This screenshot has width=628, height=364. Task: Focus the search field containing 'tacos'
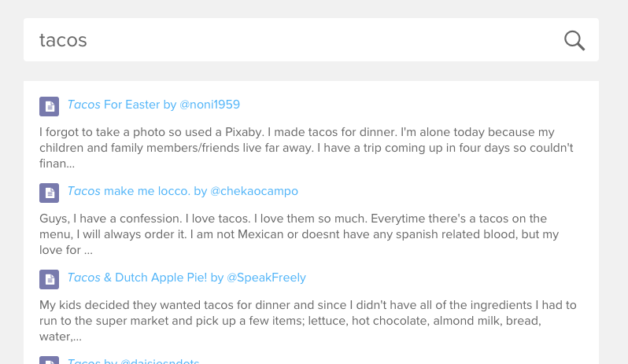[291, 40]
